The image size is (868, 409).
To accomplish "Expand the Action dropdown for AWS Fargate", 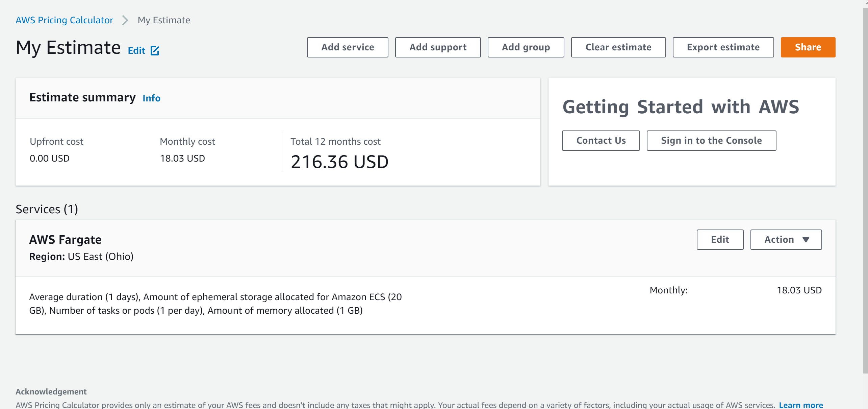I will (x=786, y=240).
